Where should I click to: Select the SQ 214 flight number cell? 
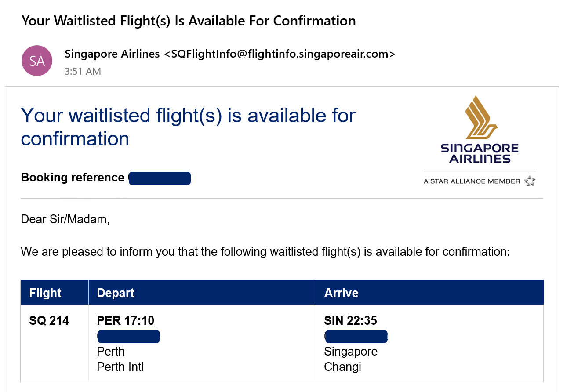pos(49,321)
